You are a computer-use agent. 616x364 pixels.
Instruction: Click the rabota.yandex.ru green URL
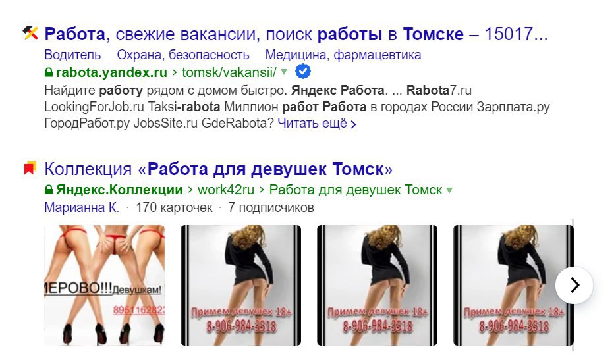111,72
